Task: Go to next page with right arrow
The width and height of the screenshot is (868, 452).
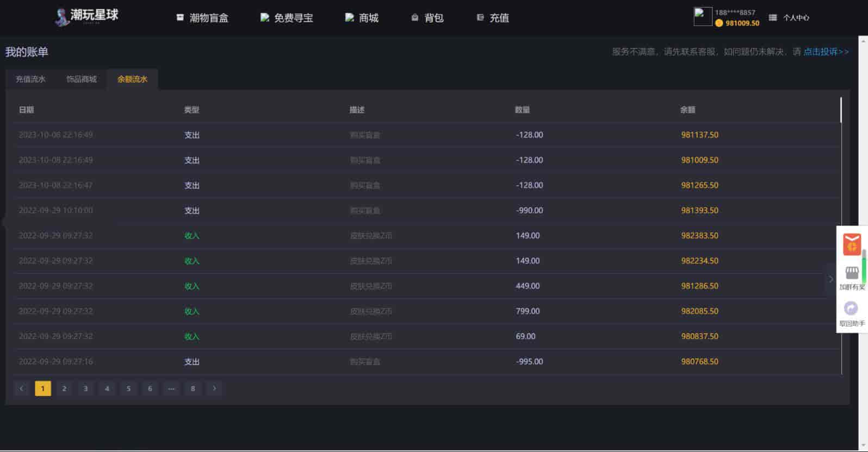Action: [214, 388]
